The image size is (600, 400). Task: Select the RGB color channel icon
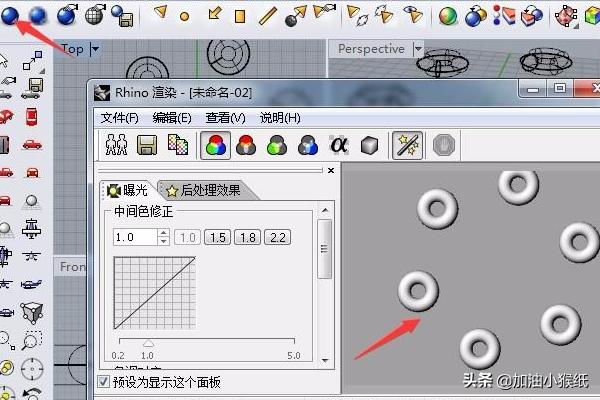coord(213,146)
